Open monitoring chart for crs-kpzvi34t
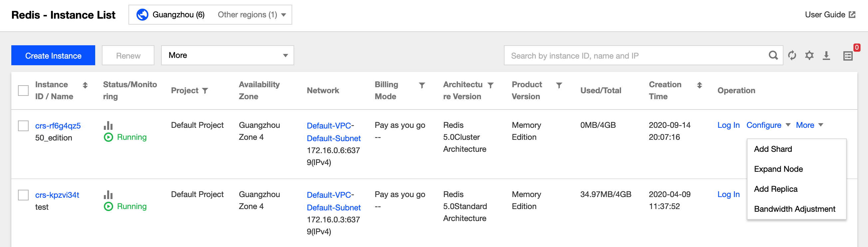 coord(108,195)
